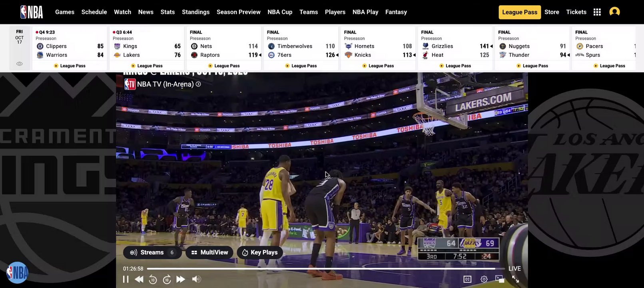The image size is (644, 288).
Task: Fast forward the video
Action: point(181,279)
